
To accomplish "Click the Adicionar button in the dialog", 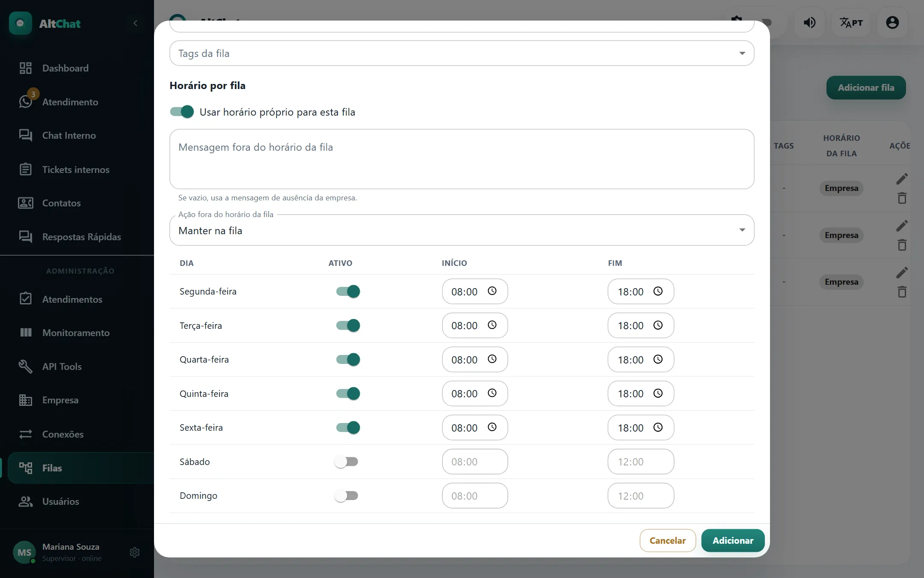I will 733,540.
